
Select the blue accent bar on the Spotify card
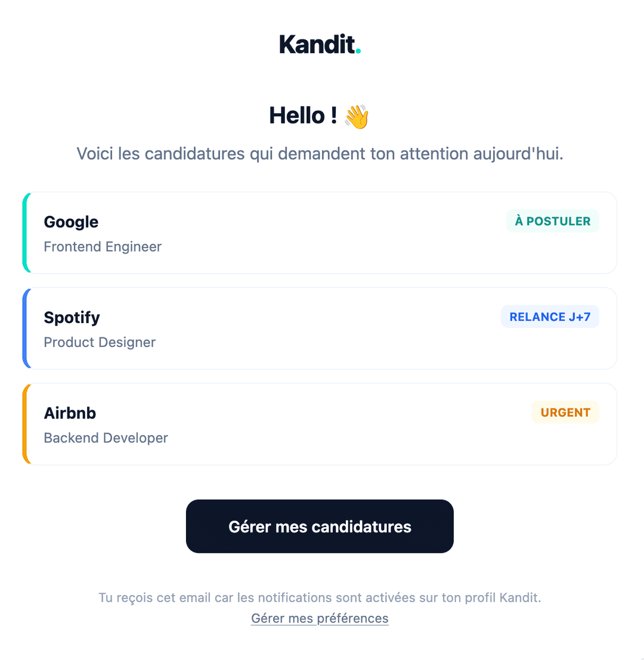pyautogui.click(x=25, y=328)
